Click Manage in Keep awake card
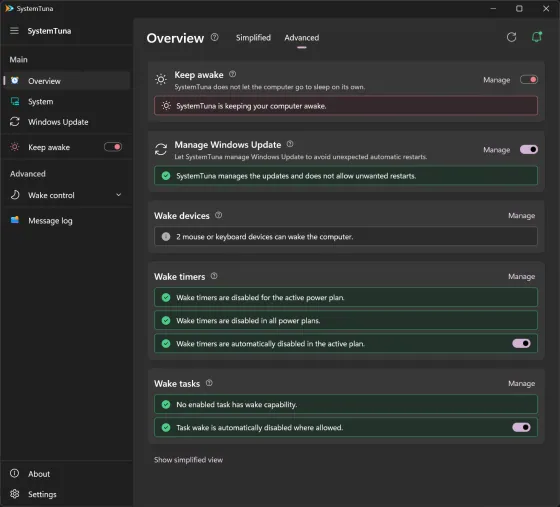560x507 pixels. (x=496, y=80)
